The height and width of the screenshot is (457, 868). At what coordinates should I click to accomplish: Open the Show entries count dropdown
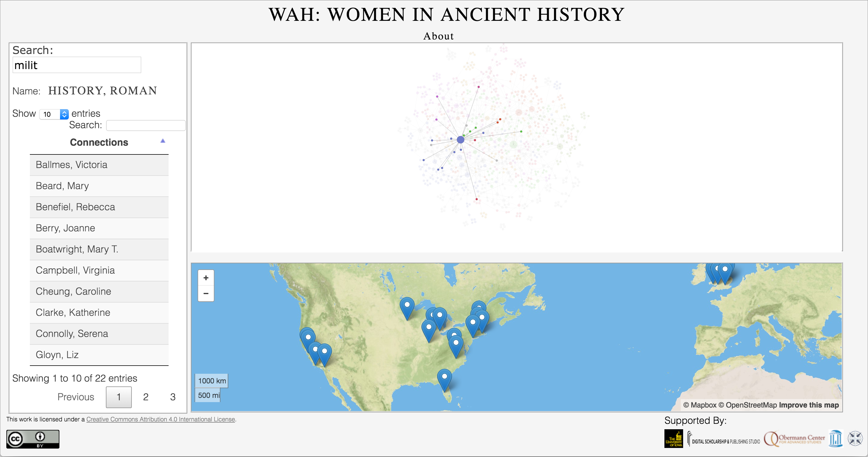[x=54, y=114]
